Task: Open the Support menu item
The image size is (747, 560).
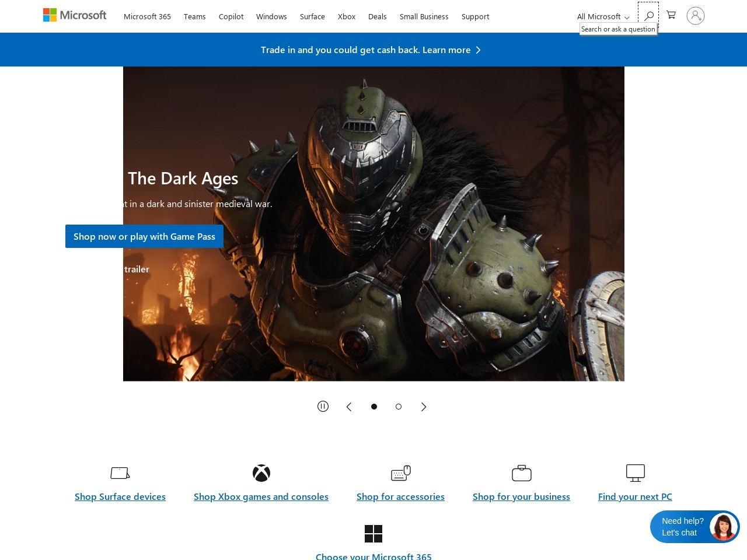Action: tap(476, 17)
